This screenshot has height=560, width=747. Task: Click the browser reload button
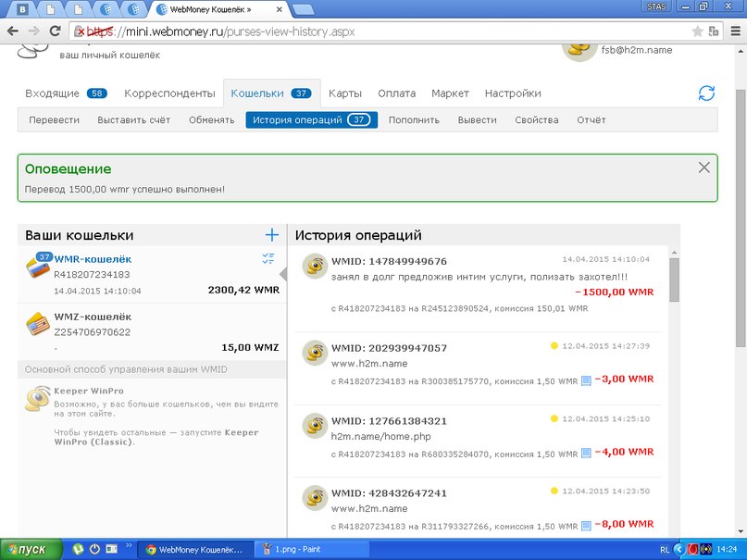tap(55, 31)
